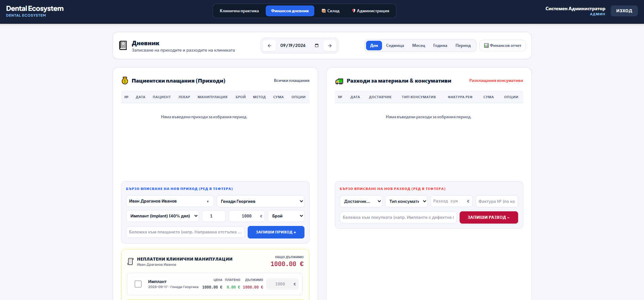Switch view to Период

click(463, 46)
